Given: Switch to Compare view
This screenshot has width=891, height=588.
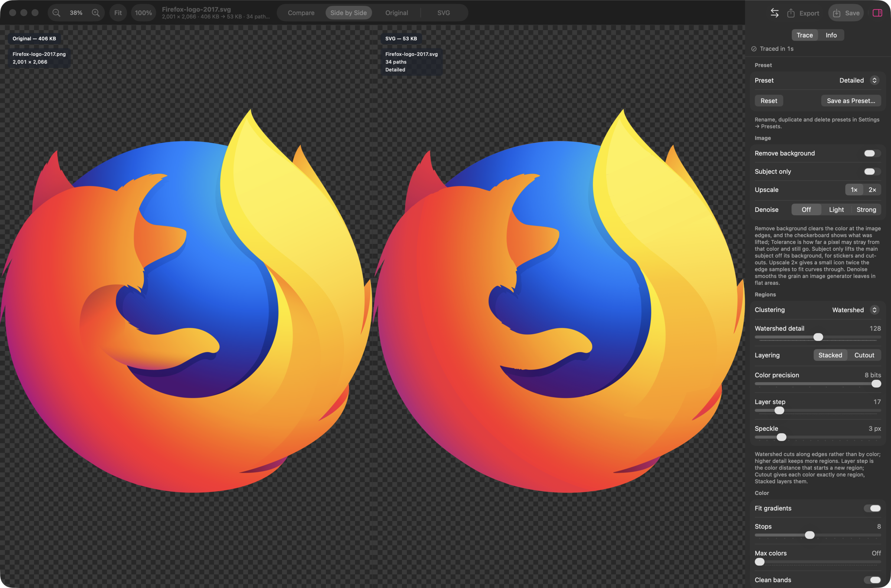Looking at the screenshot, I should coord(301,13).
